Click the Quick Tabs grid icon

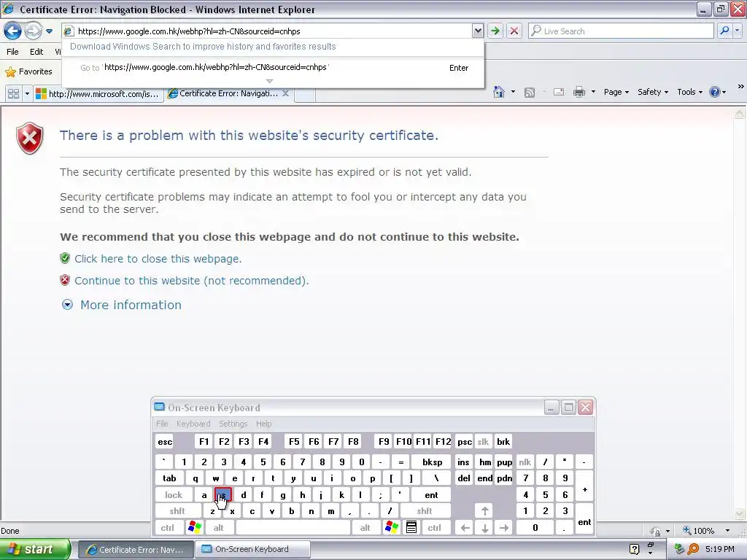coord(13,94)
